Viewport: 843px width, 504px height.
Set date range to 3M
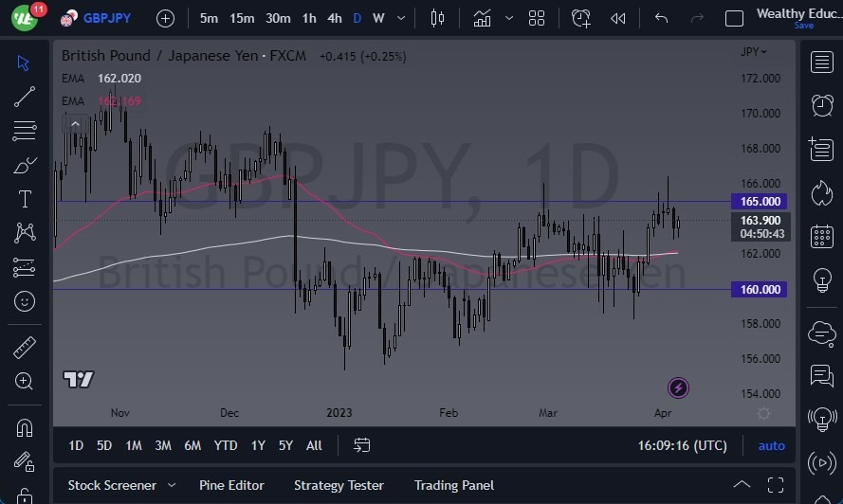(x=163, y=445)
